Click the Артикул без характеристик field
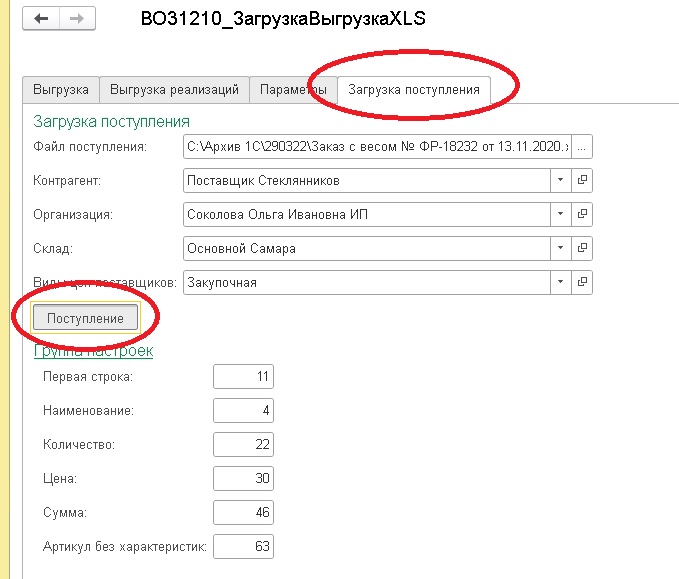The image size is (679, 579). 243,547
